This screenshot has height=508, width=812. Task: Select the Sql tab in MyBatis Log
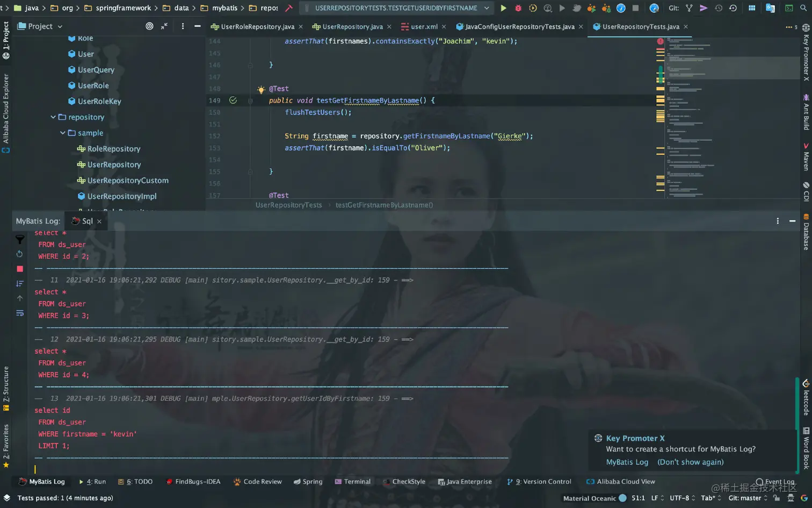pyautogui.click(x=86, y=221)
